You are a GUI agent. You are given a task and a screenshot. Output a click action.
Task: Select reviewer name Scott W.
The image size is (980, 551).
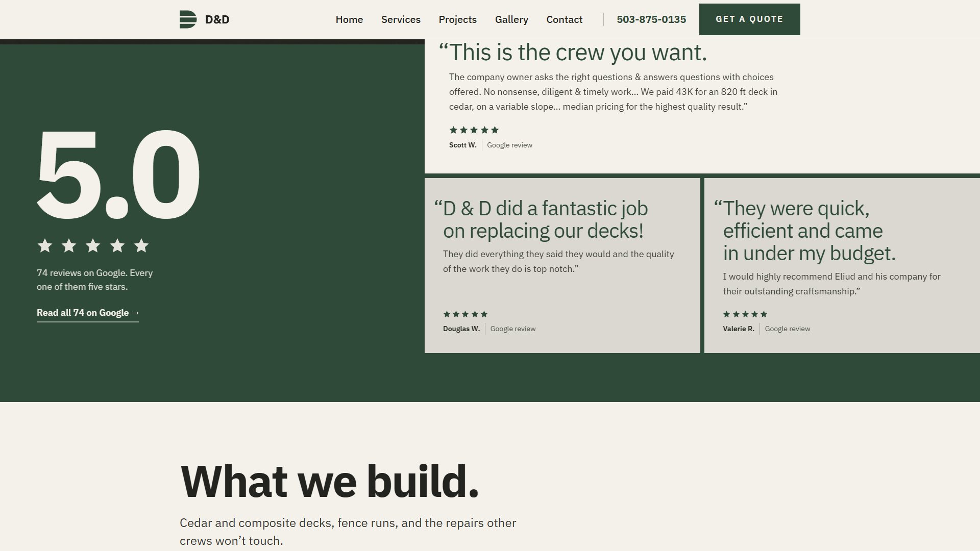tap(462, 145)
